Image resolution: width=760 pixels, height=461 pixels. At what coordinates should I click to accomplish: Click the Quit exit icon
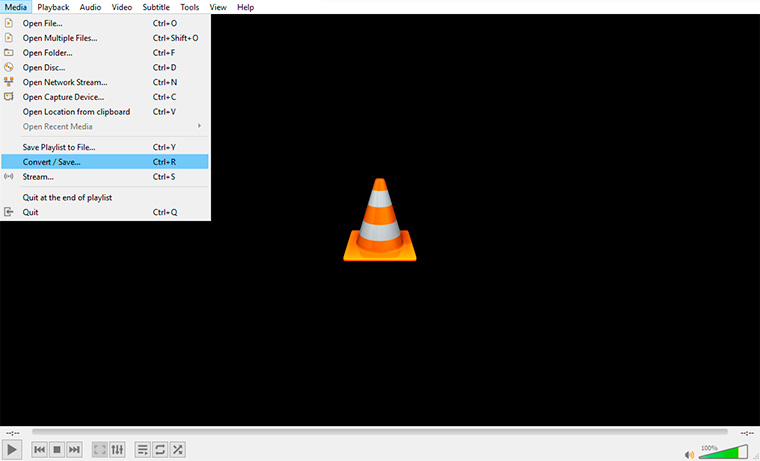click(x=9, y=212)
